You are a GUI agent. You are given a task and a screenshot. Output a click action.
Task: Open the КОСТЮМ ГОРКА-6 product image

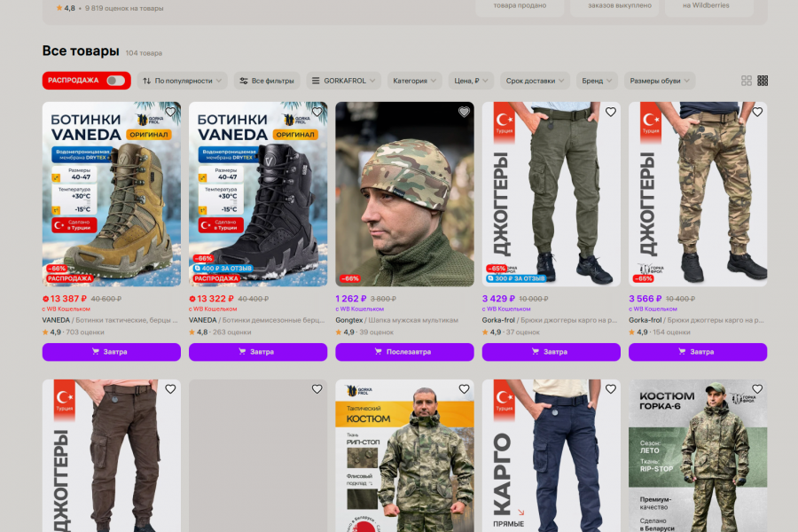(x=698, y=456)
